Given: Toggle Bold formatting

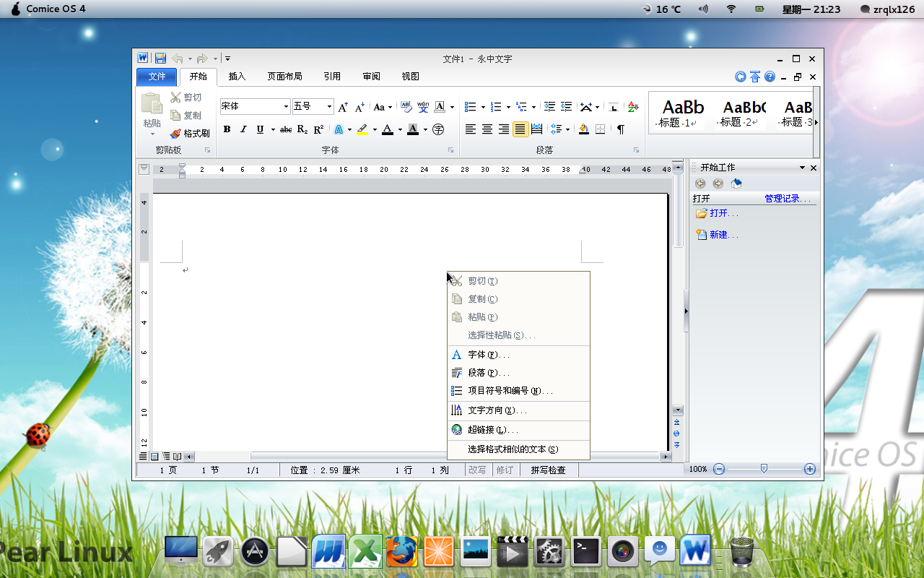Looking at the screenshot, I should tap(227, 129).
